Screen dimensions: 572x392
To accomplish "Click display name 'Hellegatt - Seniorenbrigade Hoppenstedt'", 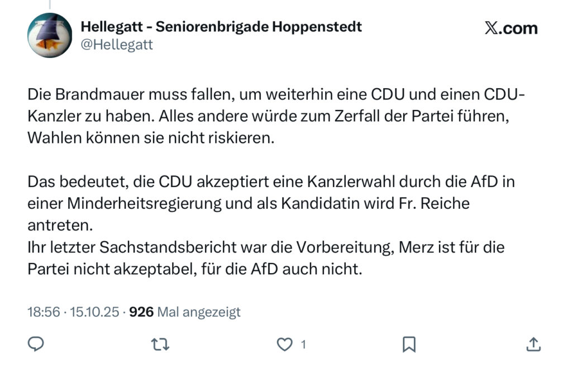I will [x=221, y=26].
